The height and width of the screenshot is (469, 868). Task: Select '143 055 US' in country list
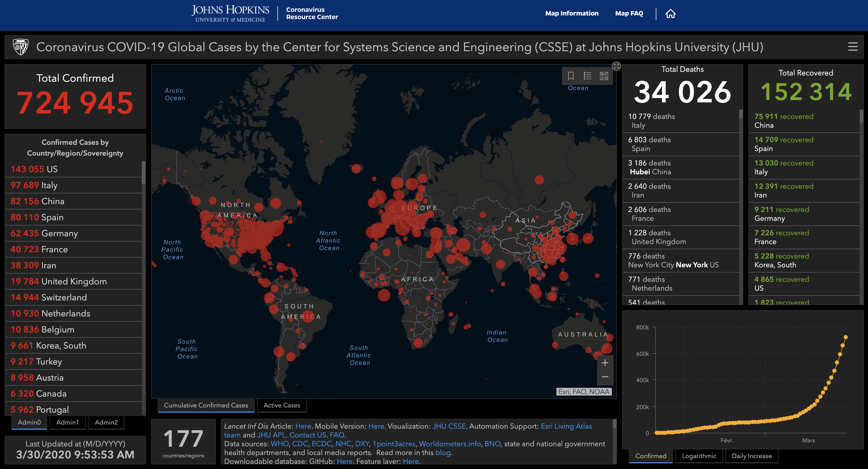[73, 169]
